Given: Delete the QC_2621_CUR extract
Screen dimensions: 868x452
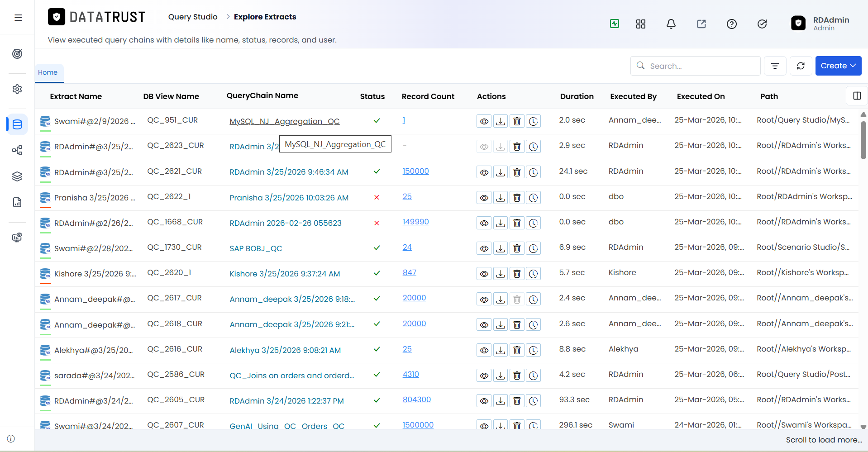Looking at the screenshot, I should pyautogui.click(x=517, y=172).
